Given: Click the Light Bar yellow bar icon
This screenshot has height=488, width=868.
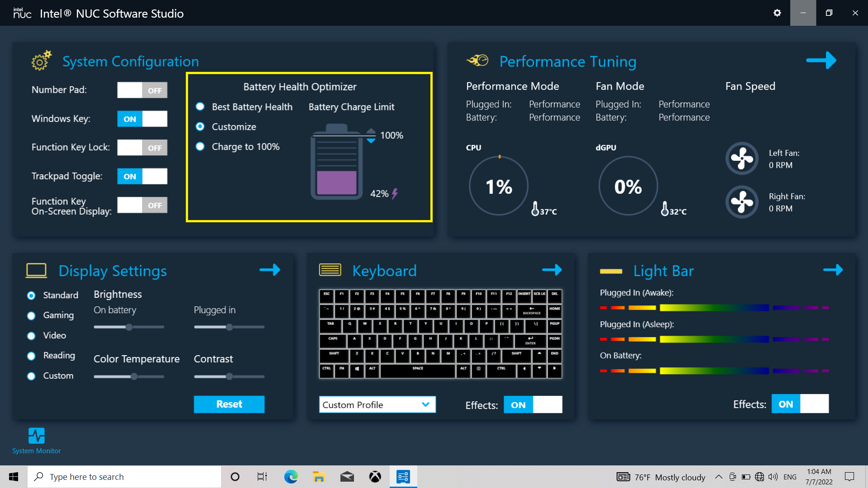Looking at the screenshot, I should click(611, 271).
